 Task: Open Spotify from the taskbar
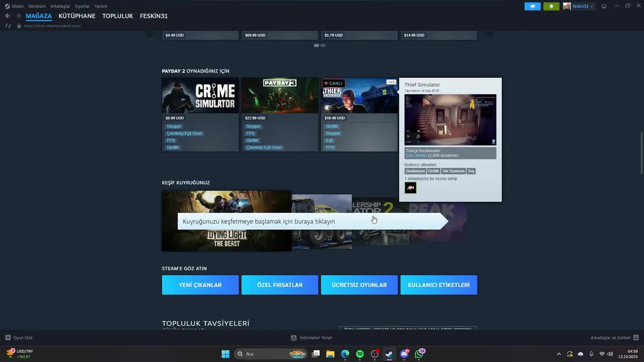(360, 354)
